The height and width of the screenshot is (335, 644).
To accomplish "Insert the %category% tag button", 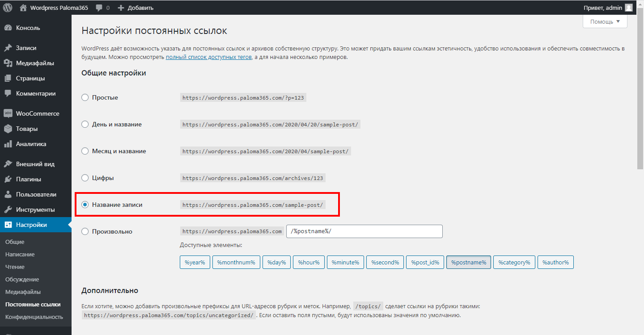I will 514,262.
